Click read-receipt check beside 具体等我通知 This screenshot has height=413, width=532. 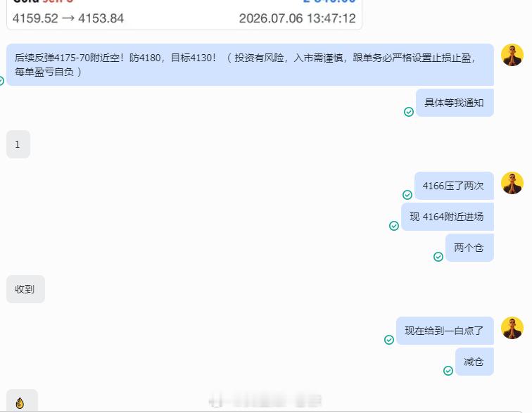(408, 112)
